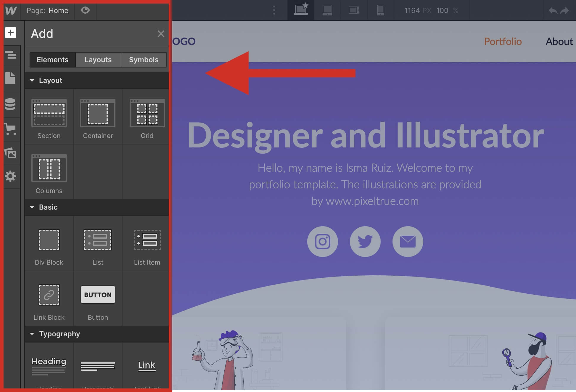Collapse the Basic section
This screenshot has height=392, width=576.
point(96,207)
